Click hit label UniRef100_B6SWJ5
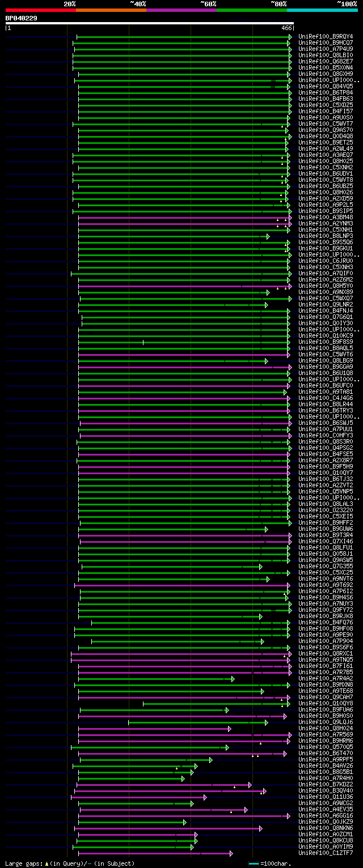This screenshot has height=868, width=363. (x=326, y=423)
